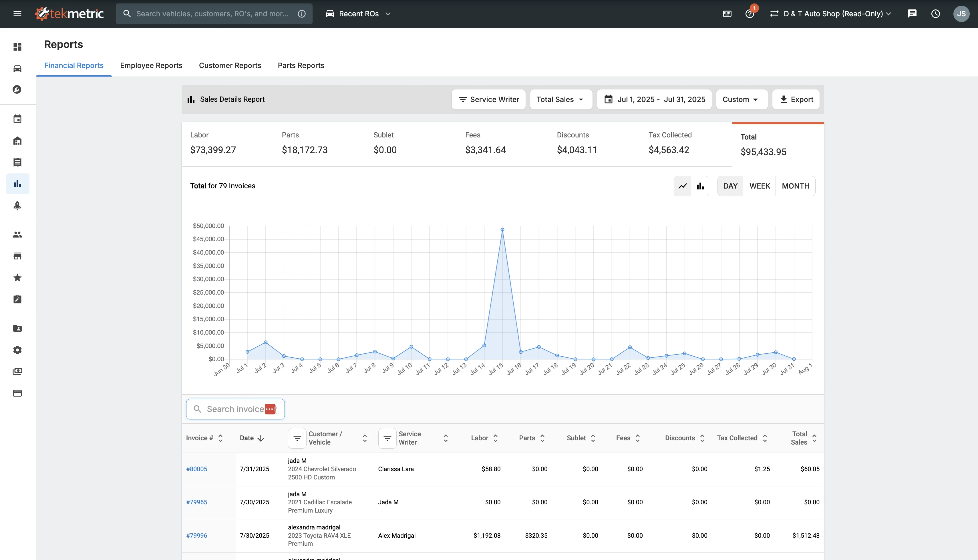This screenshot has height=560, width=978.
Task: Open the help icon with notification badge
Action: tap(750, 14)
